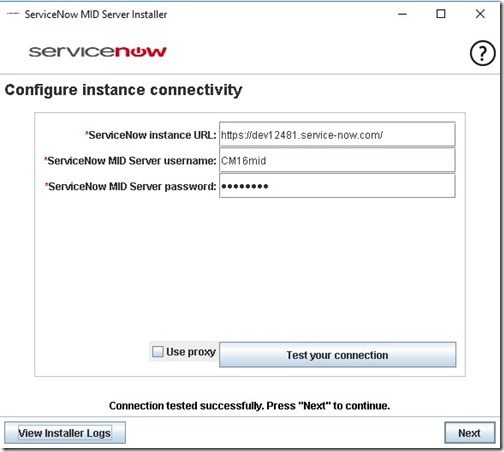
Task: Click the 'ServiceNow instance URL:' label
Action: coord(151,135)
